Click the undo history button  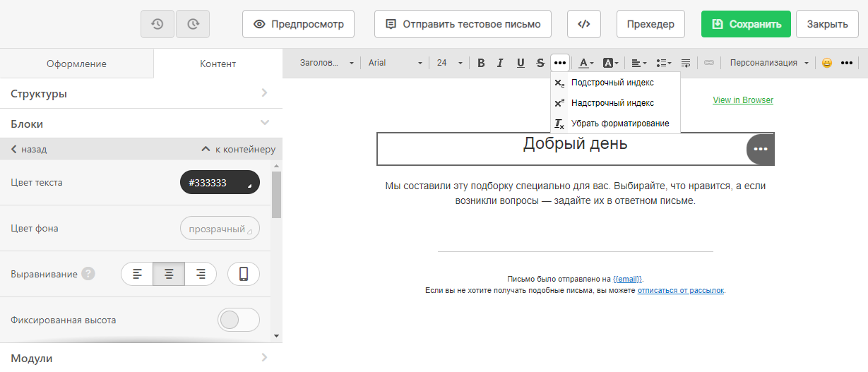tap(157, 24)
